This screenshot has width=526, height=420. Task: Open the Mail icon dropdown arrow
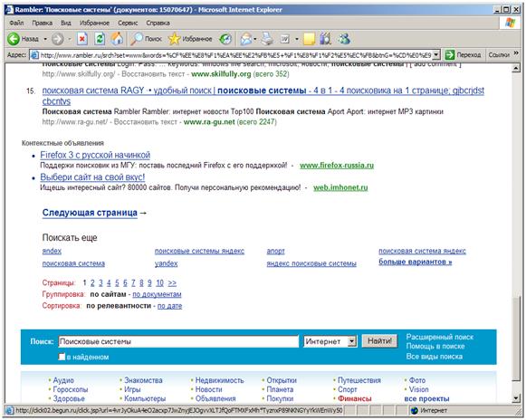[x=255, y=39]
